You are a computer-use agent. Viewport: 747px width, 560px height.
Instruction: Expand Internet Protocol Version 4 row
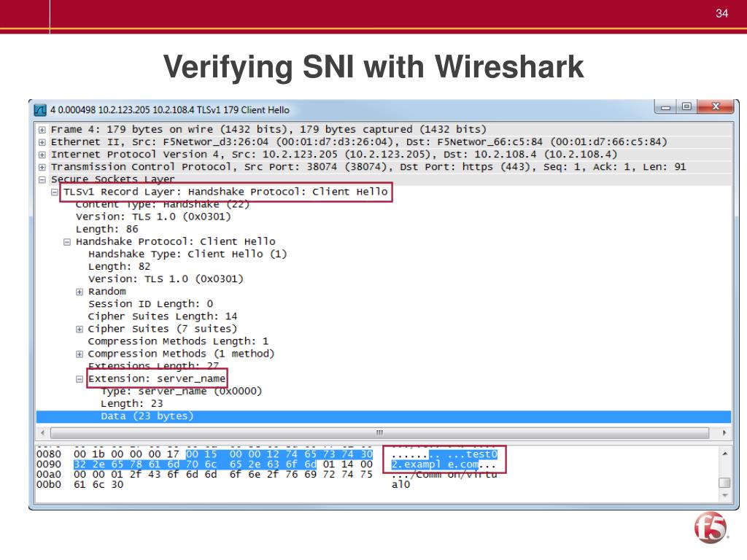pyautogui.click(x=42, y=155)
